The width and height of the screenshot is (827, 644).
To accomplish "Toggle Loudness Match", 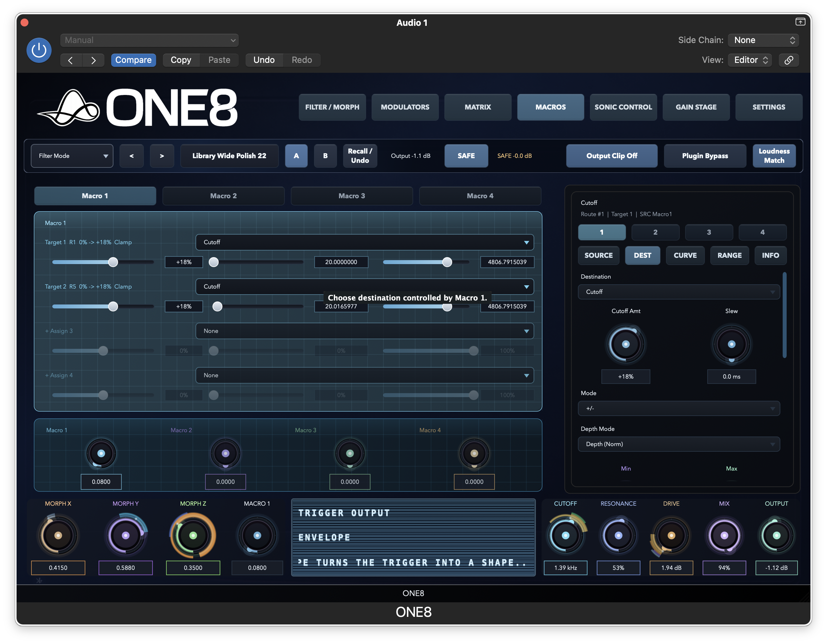I will click(x=774, y=156).
